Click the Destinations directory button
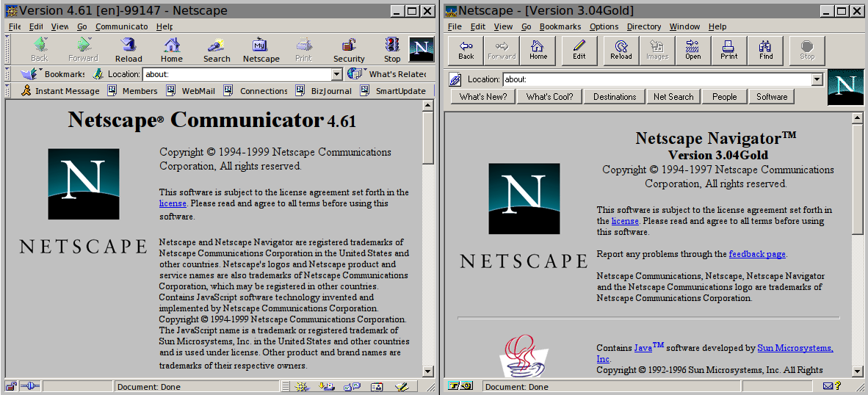This screenshot has width=868, height=395. pos(615,97)
